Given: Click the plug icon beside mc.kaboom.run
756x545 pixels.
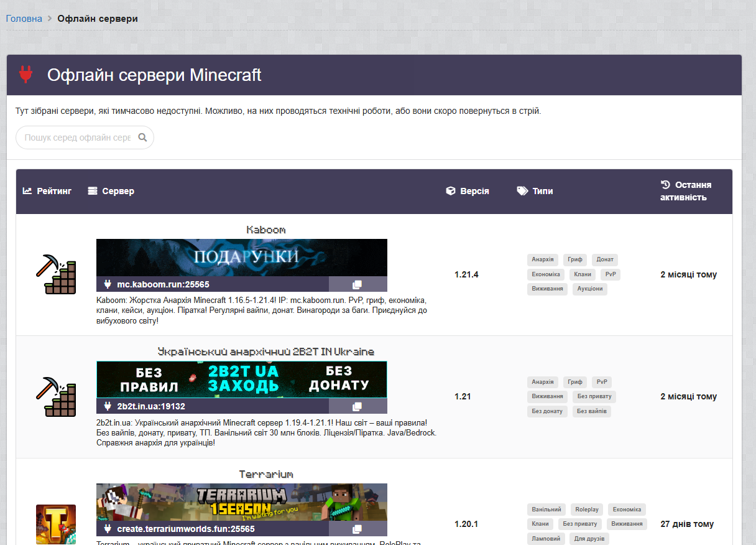Looking at the screenshot, I should coord(107,284).
